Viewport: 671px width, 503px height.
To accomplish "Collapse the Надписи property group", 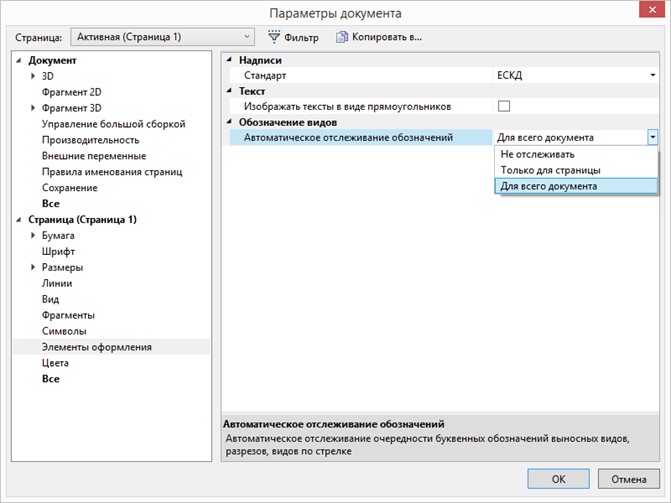I will click(230, 60).
